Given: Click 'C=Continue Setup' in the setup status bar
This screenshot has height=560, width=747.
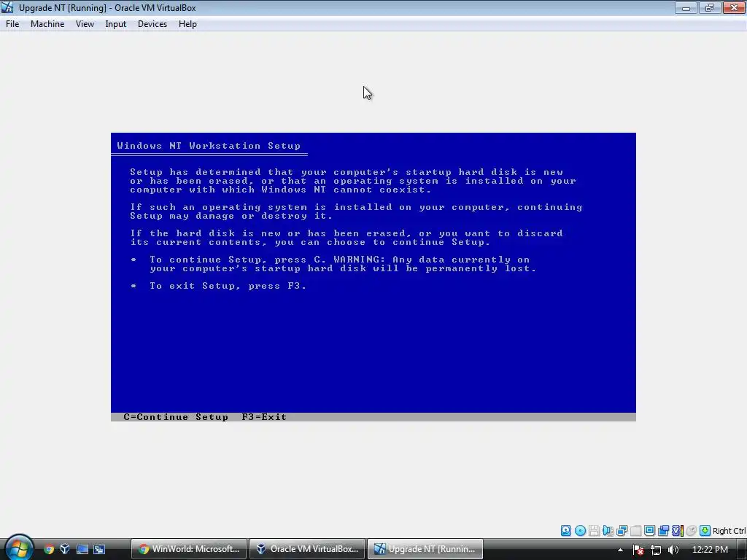Looking at the screenshot, I should coord(176,417).
